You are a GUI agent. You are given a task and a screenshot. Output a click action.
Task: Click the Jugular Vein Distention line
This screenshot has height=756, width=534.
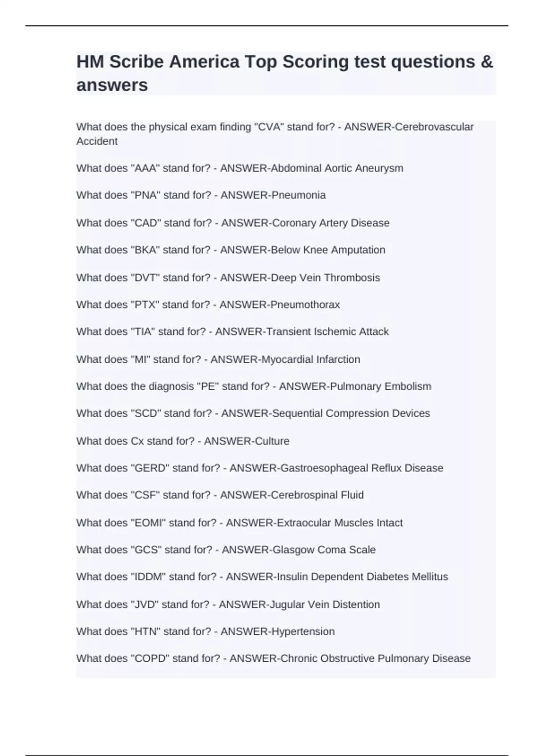point(228,605)
